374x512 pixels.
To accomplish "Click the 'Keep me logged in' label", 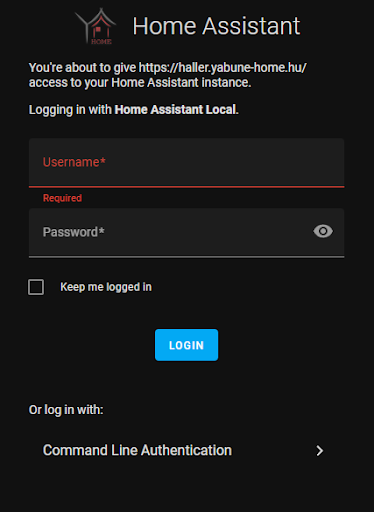I will 106,287.
